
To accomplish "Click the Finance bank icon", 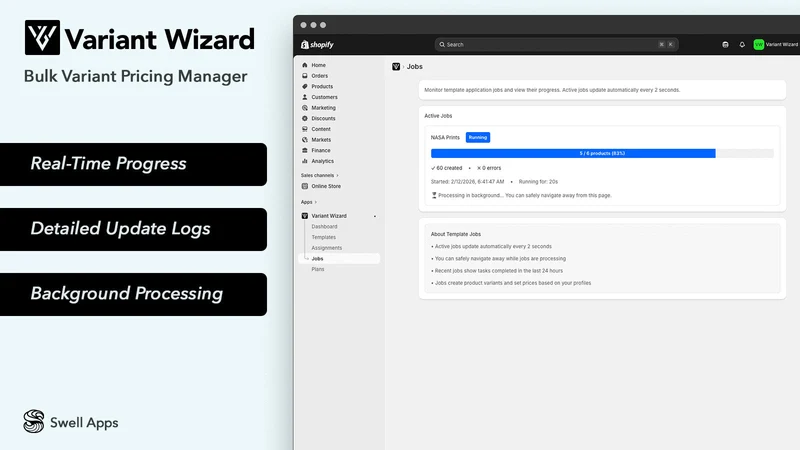I will 305,151.
